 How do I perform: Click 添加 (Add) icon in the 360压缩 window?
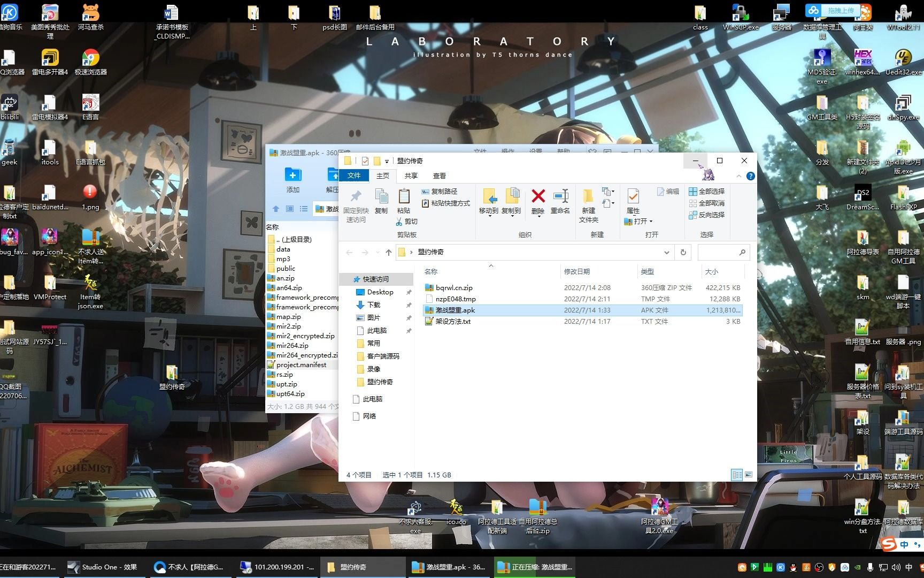point(293,180)
